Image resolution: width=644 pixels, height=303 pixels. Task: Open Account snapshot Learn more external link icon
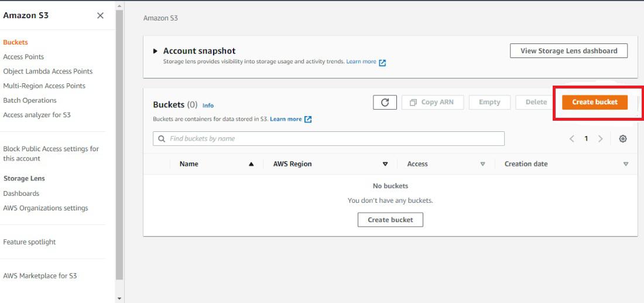382,63
